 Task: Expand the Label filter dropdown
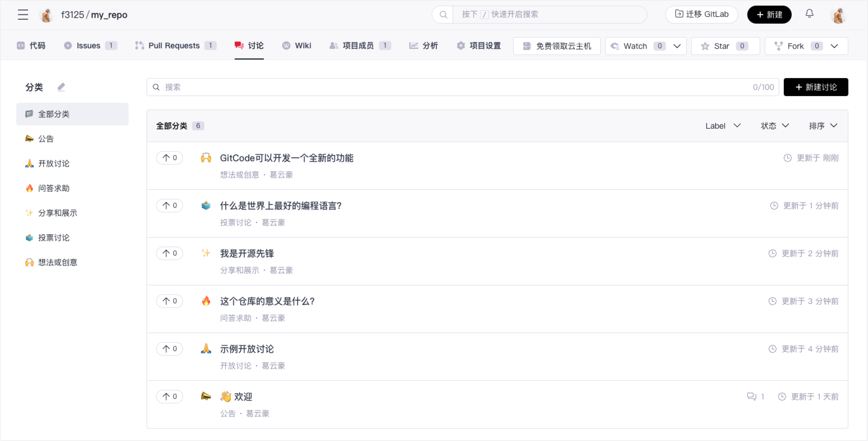click(x=723, y=126)
